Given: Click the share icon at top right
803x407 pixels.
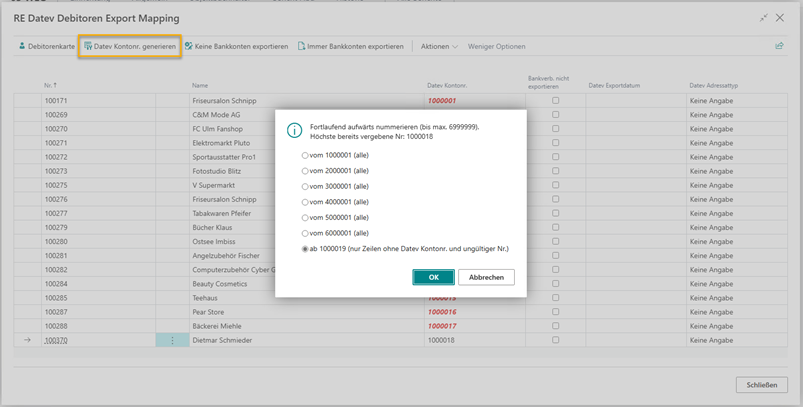Looking at the screenshot, I should (779, 46).
